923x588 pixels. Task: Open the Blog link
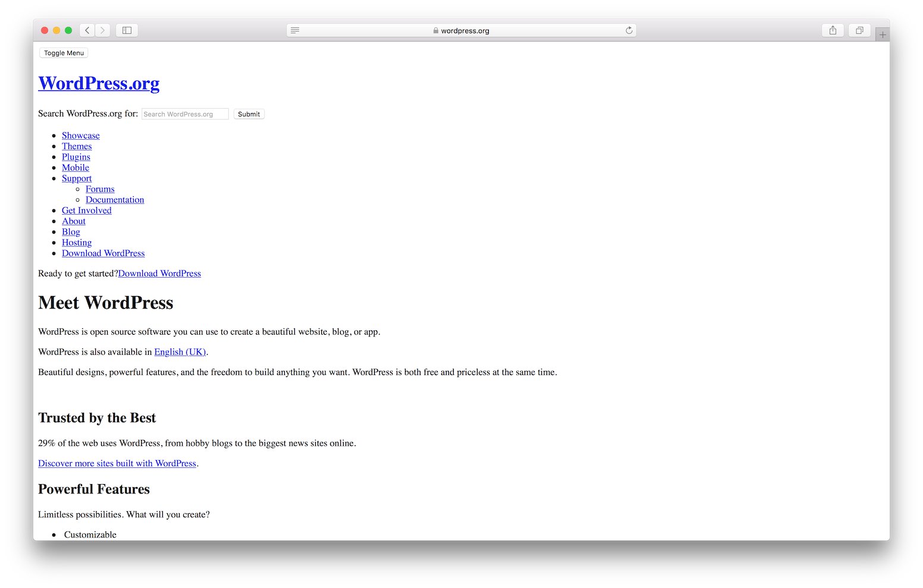[x=71, y=232]
